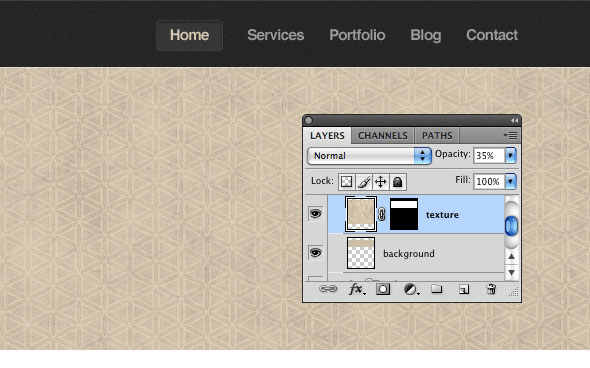Open the blend mode dropdown showing Normal

pos(369,155)
